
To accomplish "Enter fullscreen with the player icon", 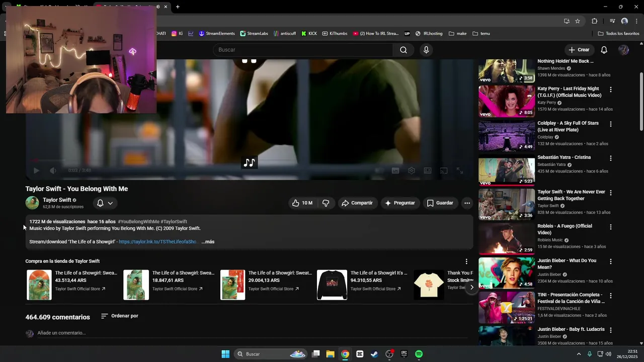I will click(460, 170).
